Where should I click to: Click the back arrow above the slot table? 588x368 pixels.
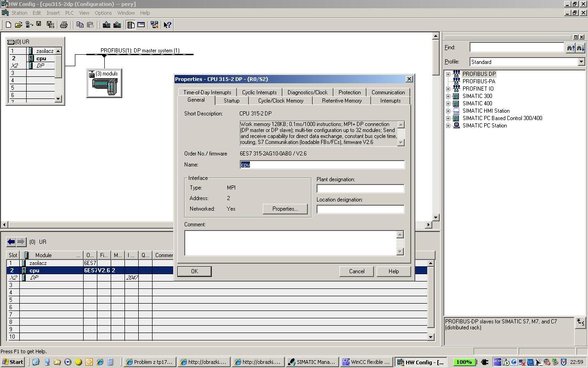click(x=11, y=241)
